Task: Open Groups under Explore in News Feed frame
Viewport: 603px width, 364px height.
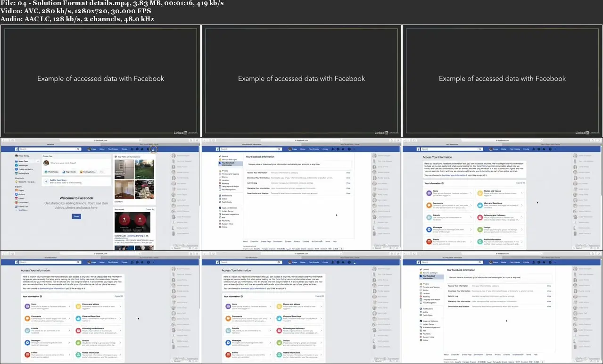Action: point(20,194)
